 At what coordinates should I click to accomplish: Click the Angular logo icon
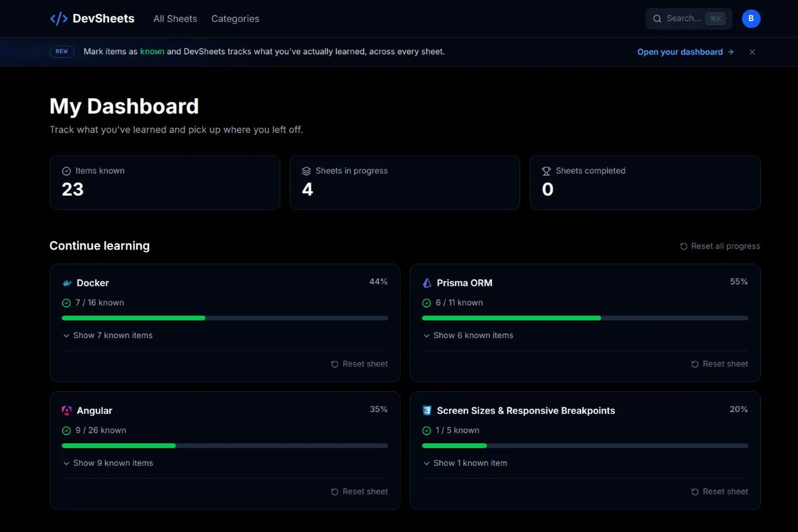coord(67,411)
